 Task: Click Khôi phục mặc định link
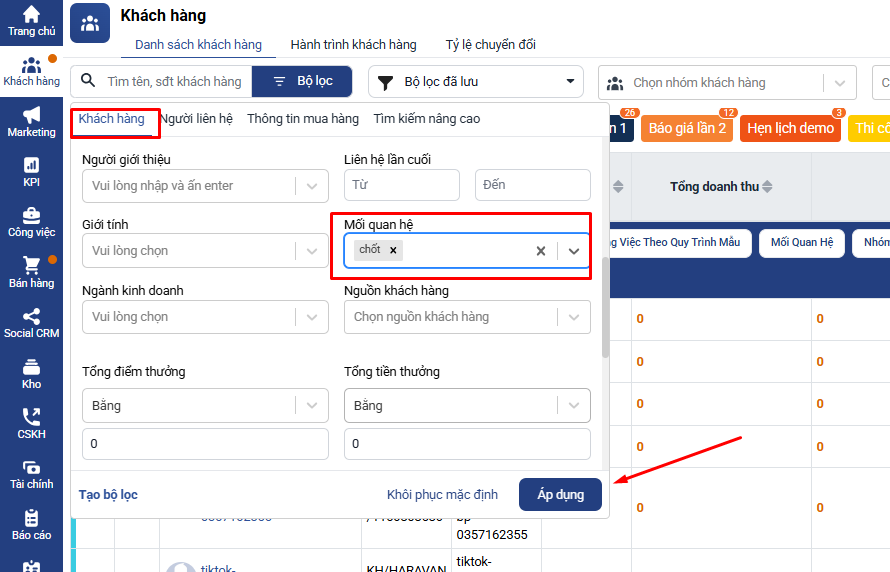(x=442, y=495)
